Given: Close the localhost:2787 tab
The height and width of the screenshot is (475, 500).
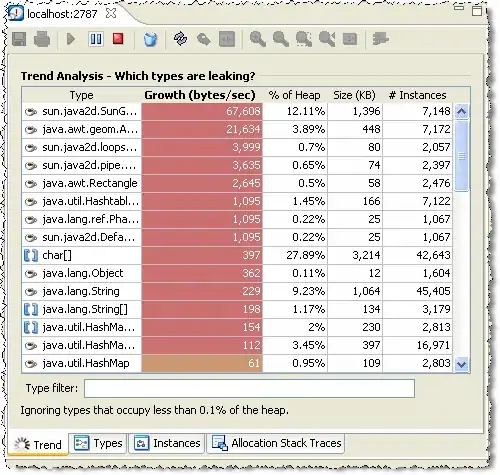Looking at the screenshot, I should click(x=111, y=13).
